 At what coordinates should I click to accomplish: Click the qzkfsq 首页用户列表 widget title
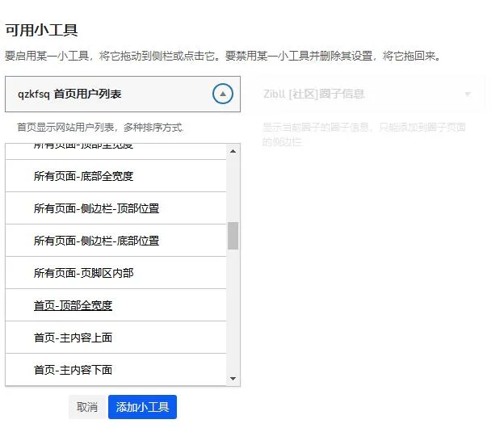point(70,94)
